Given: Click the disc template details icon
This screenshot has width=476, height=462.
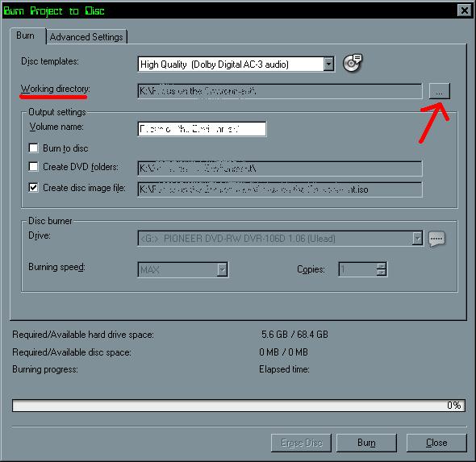Looking at the screenshot, I should (352, 63).
